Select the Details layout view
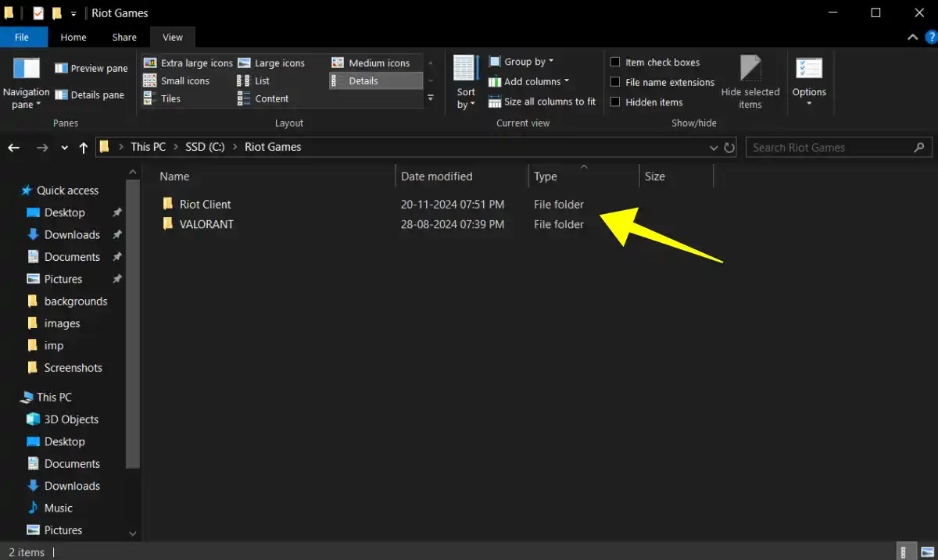This screenshot has width=938, height=560. click(x=363, y=80)
